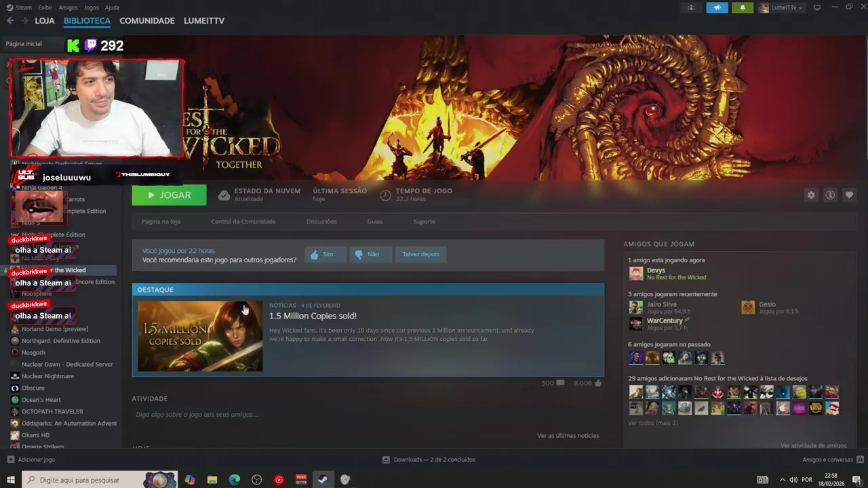Switch to the COMUNIDADE section
This screenshot has width=868, height=488.
147,21
